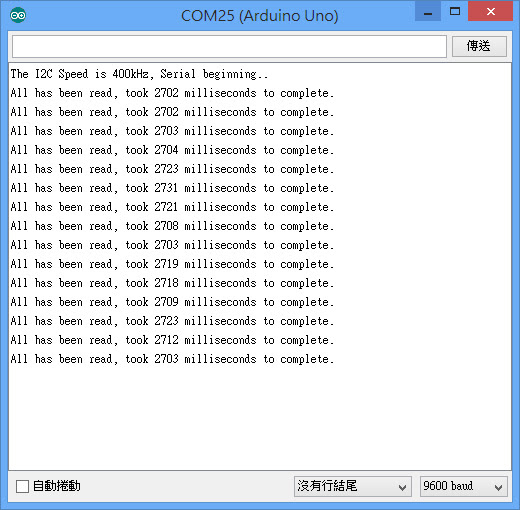Click the COM25 (Arduino Uno) title text
The width and height of the screenshot is (520, 510).
259,15
